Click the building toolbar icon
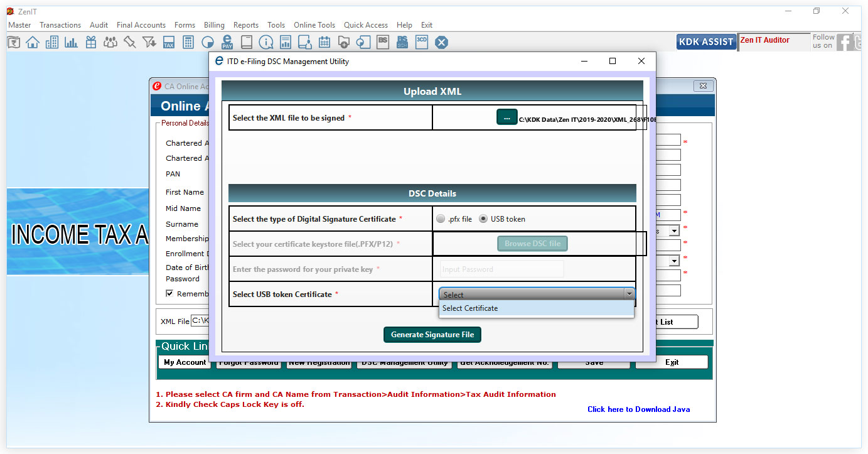The height and width of the screenshot is (454, 868). 52,42
